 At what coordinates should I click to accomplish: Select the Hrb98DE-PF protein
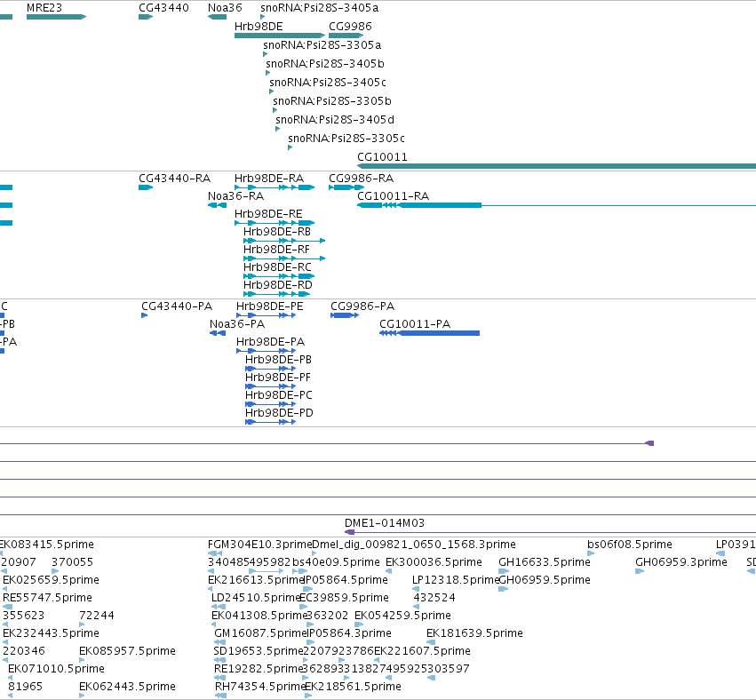click(270, 386)
